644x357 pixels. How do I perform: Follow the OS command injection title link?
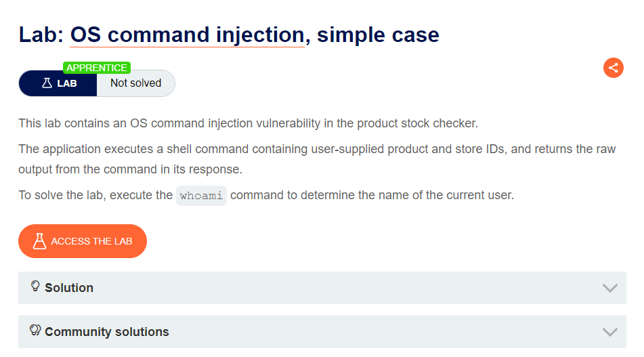click(x=187, y=35)
